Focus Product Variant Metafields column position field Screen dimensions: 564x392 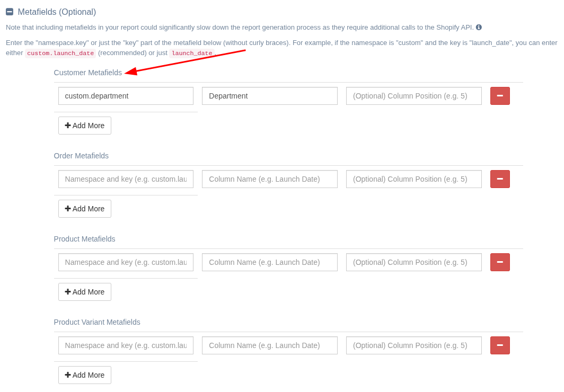(x=413, y=345)
